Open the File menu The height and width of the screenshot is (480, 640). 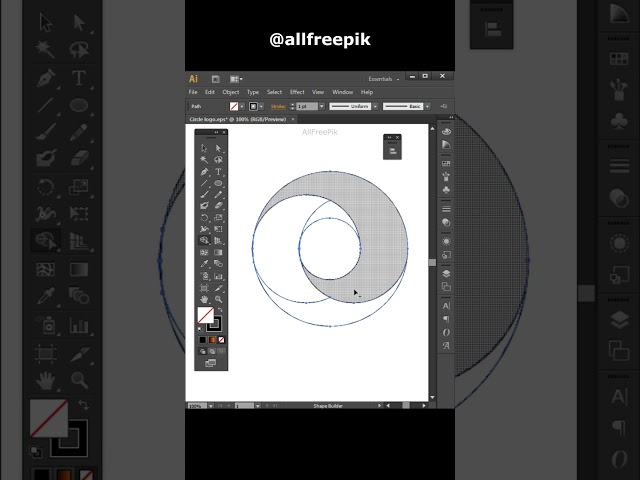click(193, 92)
